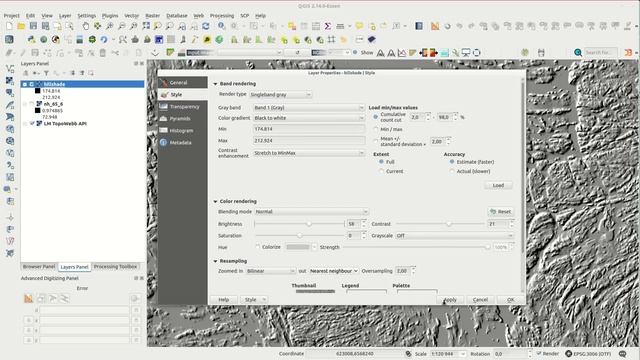Open the Raster menu
The image size is (640, 360).
[x=153, y=16]
